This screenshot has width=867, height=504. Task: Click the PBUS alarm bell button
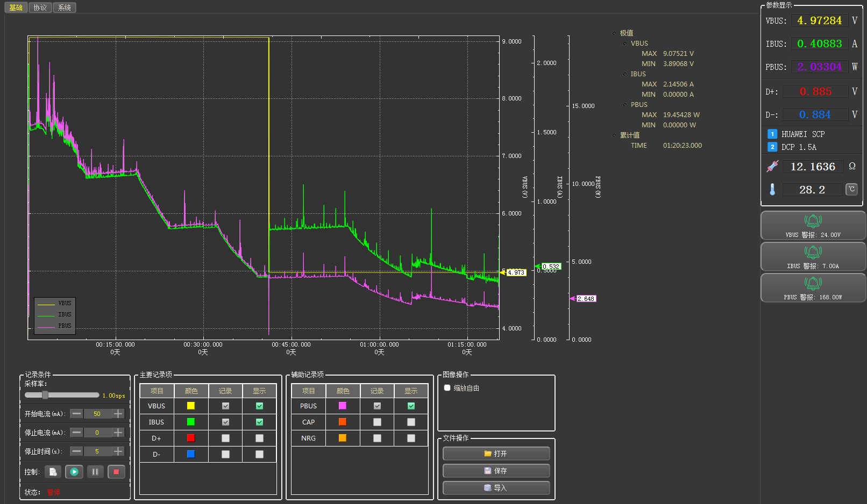(x=813, y=287)
